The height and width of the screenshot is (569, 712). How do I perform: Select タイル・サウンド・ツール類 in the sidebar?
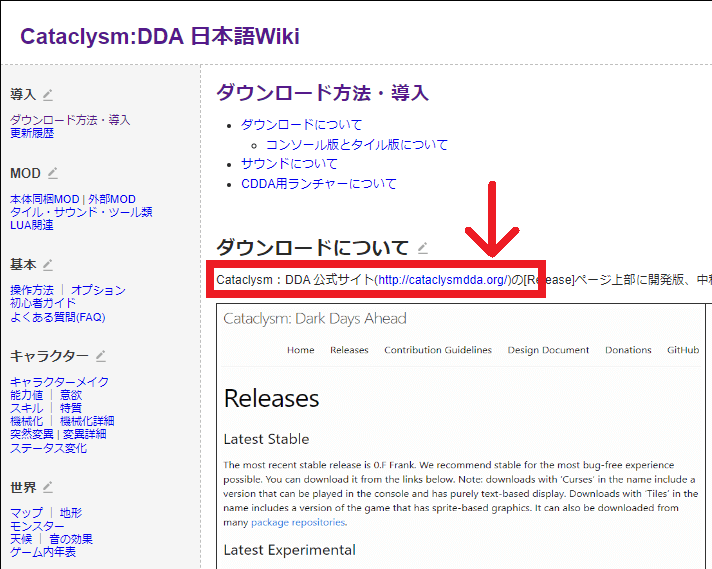click(81, 212)
